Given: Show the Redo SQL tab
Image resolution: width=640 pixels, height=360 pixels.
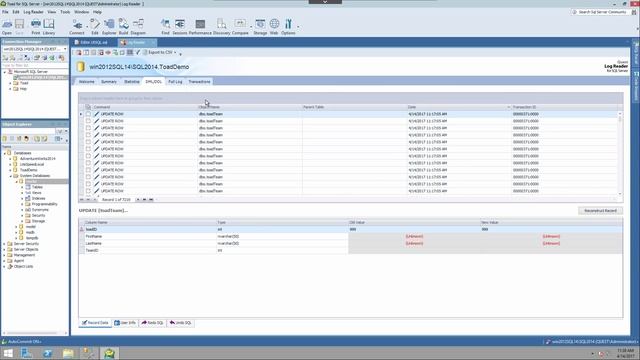Looking at the screenshot, I should click(x=153, y=323).
